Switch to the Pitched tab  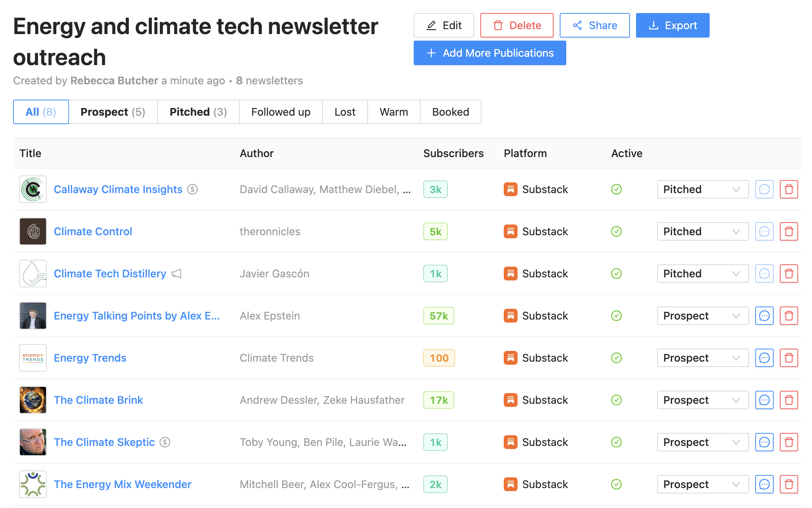pos(198,111)
